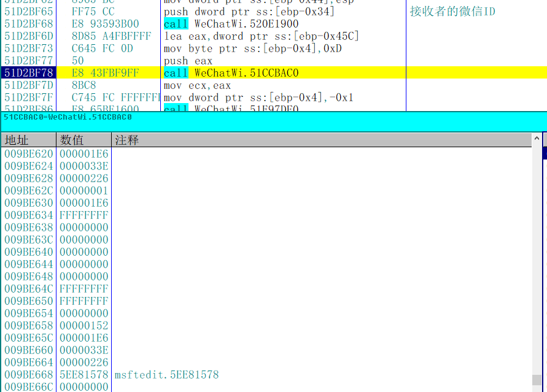
Task: Select address 51D2BF7F in disassembly
Action: 29,97
